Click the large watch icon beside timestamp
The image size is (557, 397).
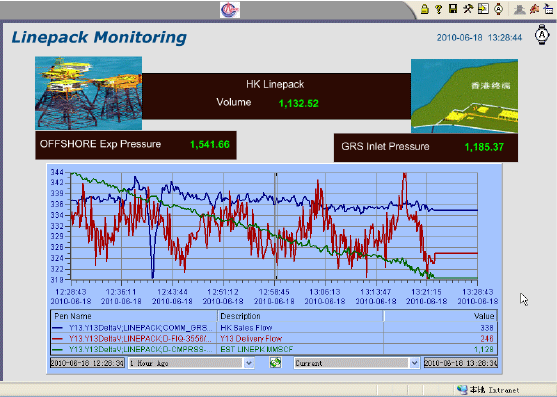tap(542, 34)
